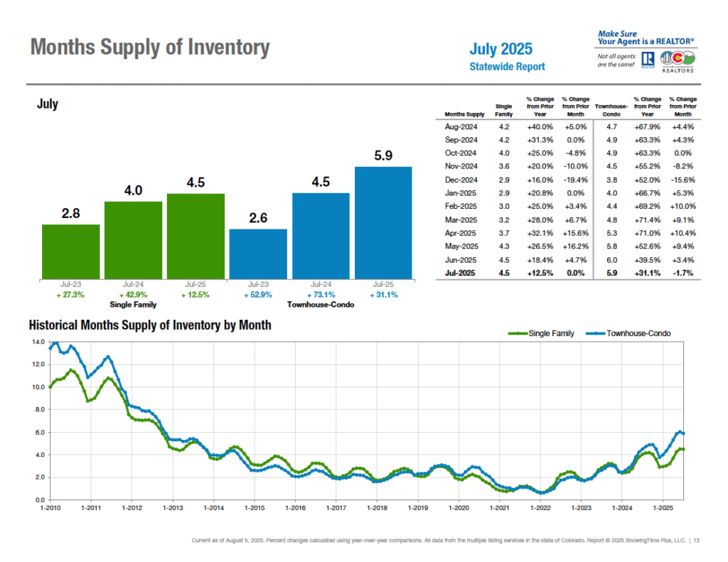Click the Colorado Association of REALTORS logo
Image resolution: width=728 pixels, height=562 pixels.
(x=678, y=60)
